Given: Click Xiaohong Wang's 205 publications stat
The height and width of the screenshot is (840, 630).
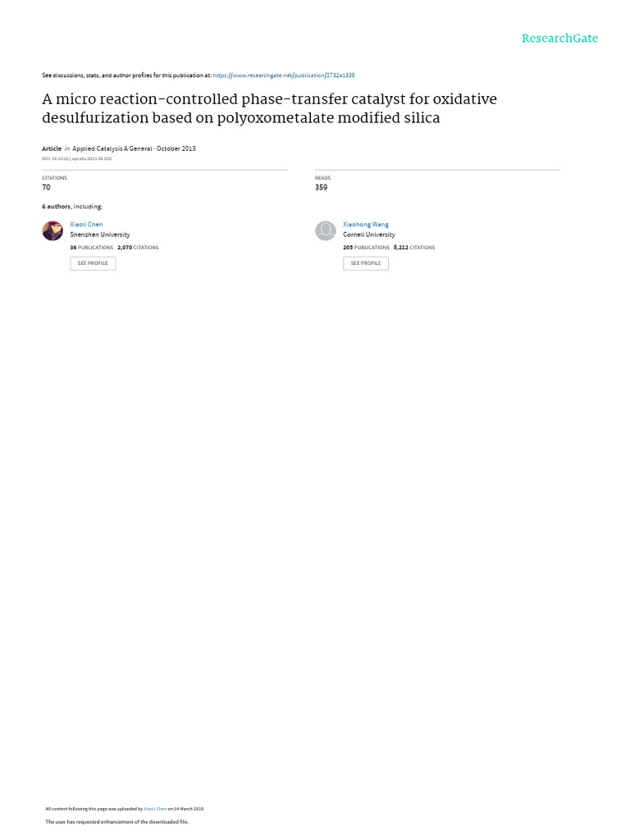Looking at the screenshot, I should [x=366, y=247].
